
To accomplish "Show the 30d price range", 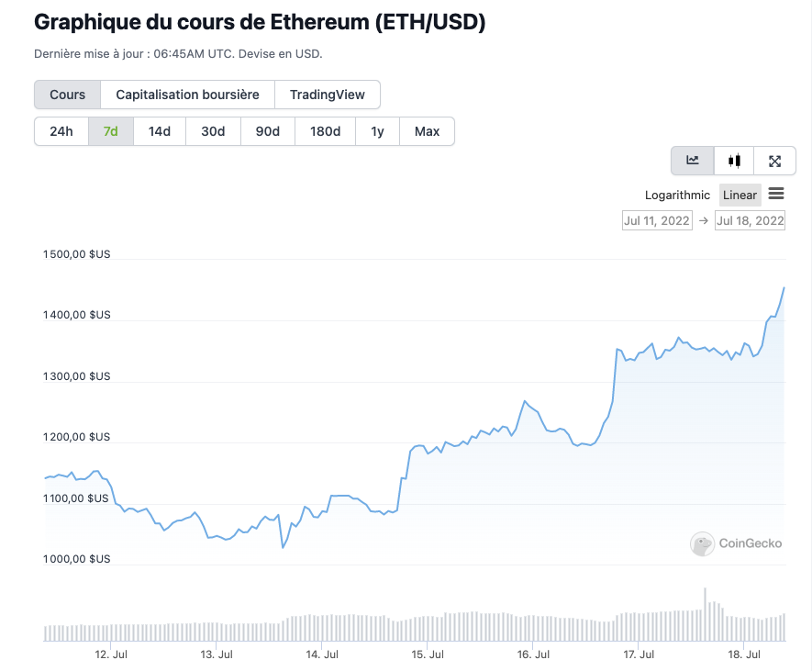I will pos(213,131).
